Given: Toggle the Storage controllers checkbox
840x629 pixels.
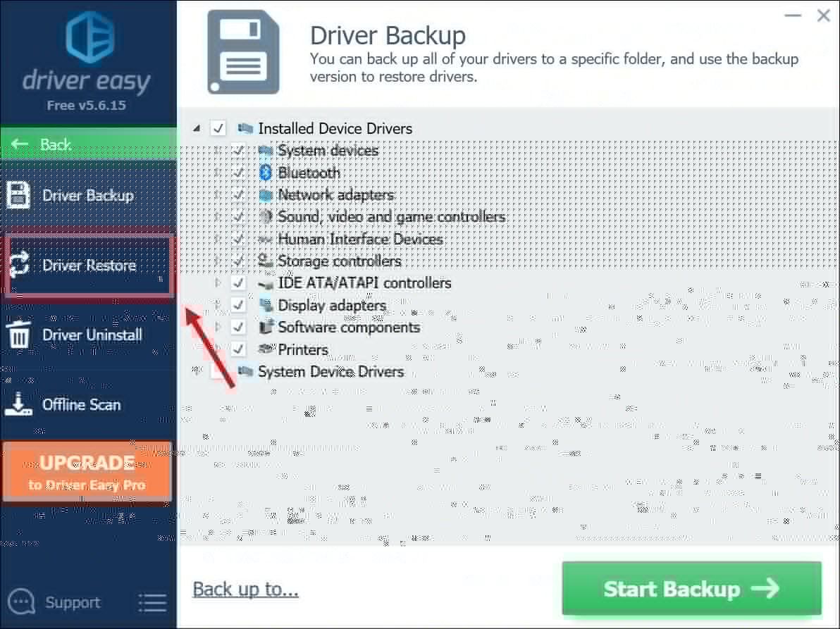Looking at the screenshot, I should [x=238, y=261].
